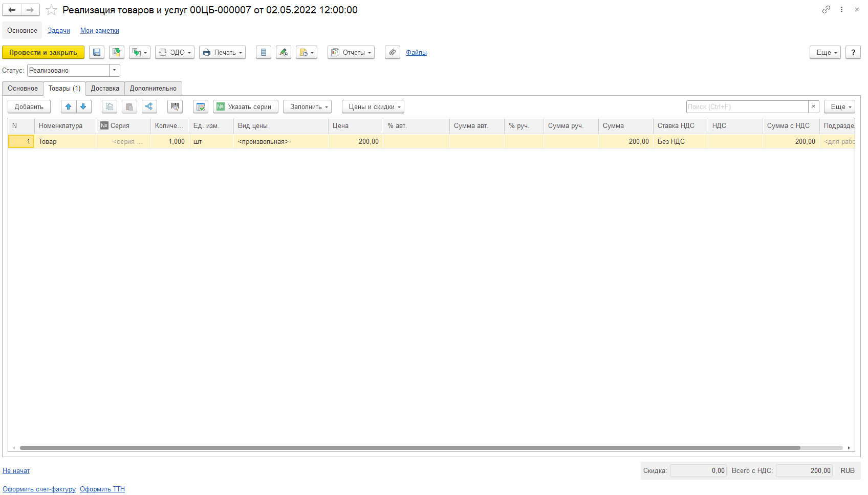Screen dimensions: 868x495
Task: Add document to favorites with the star
Action: click(51, 10)
